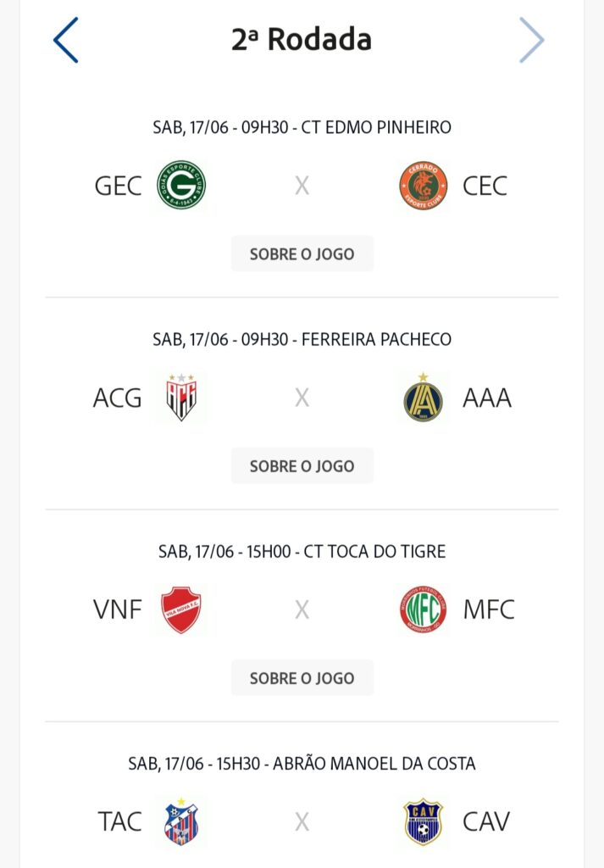Viewport: 604px width, 868px height.
Task: Select the CEC team abbreviation
Action: (x=485, y=186)
